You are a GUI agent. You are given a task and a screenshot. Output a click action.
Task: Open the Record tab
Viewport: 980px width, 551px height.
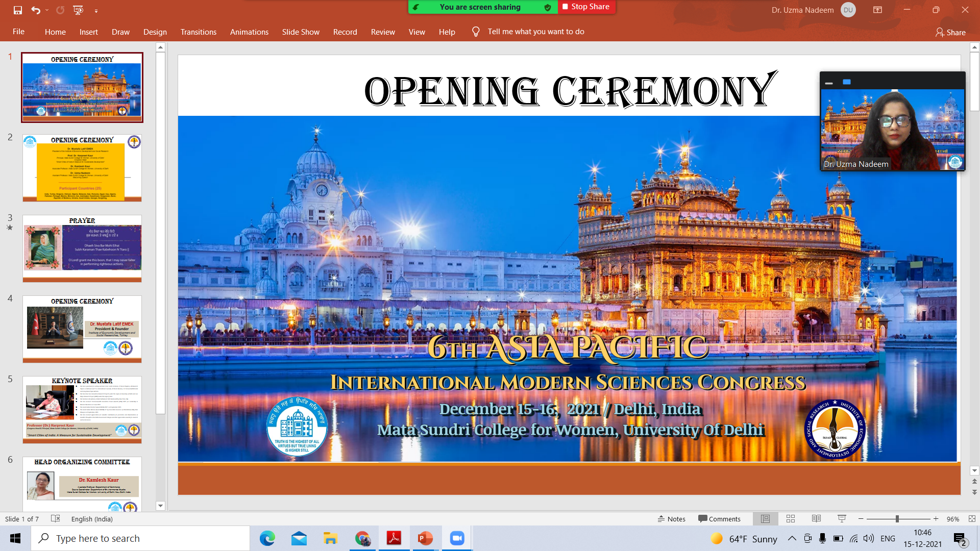click(x=345, y=32)
